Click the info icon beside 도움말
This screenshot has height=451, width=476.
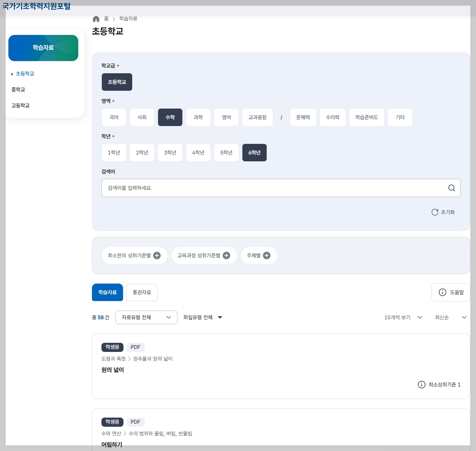tap(443, 292)
